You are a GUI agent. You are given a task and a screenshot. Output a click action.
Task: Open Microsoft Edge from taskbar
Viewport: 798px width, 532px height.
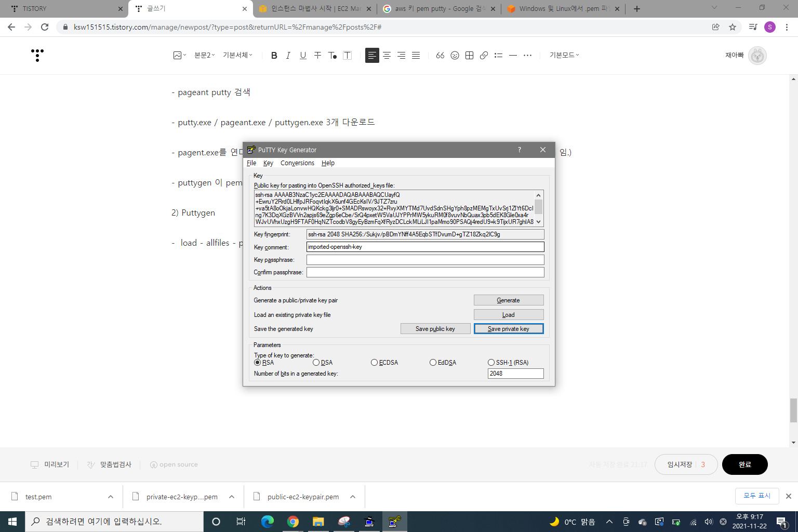[268, 522]
